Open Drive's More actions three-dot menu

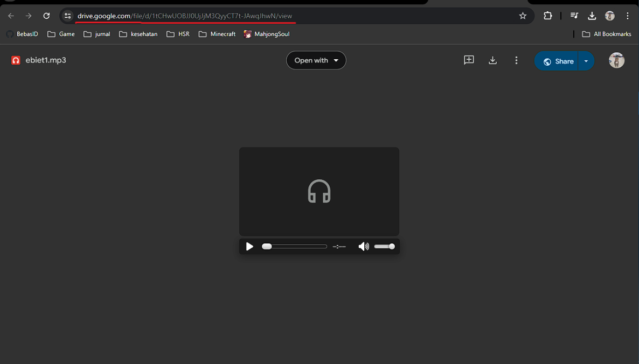tap(516, 60)
